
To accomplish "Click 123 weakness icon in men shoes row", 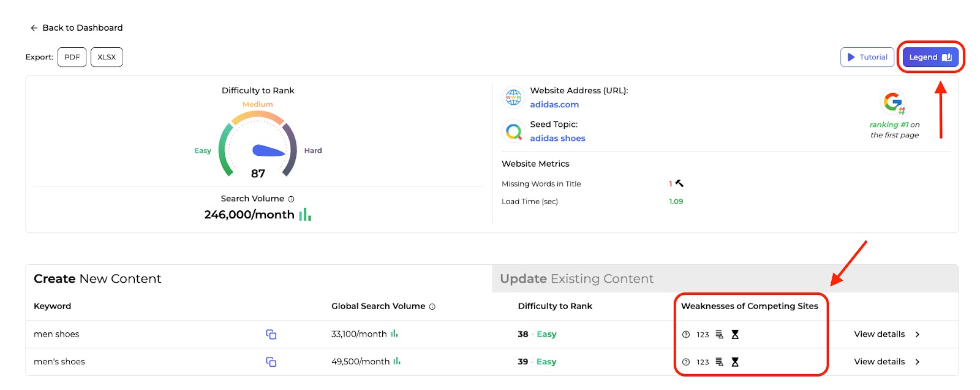I will 703,334.
